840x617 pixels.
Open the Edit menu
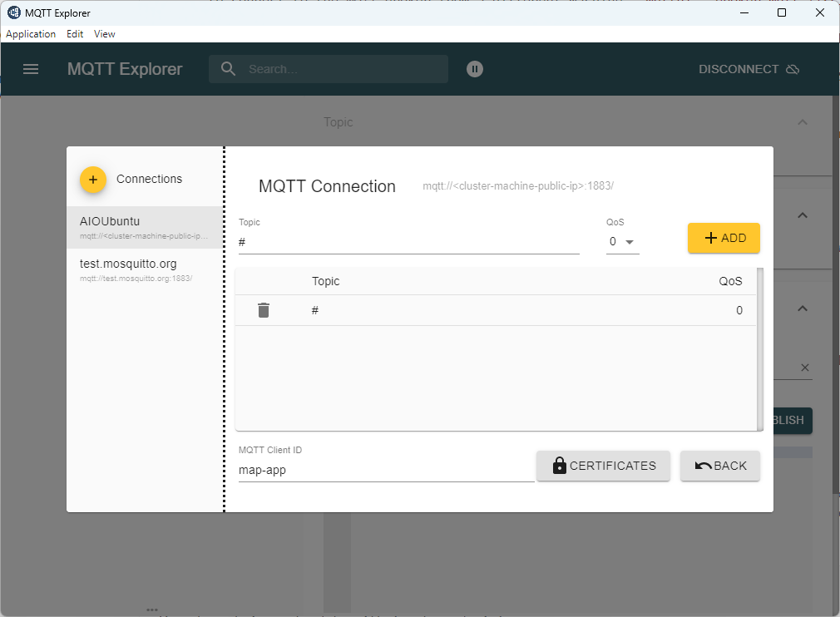(x=74, y=33)
